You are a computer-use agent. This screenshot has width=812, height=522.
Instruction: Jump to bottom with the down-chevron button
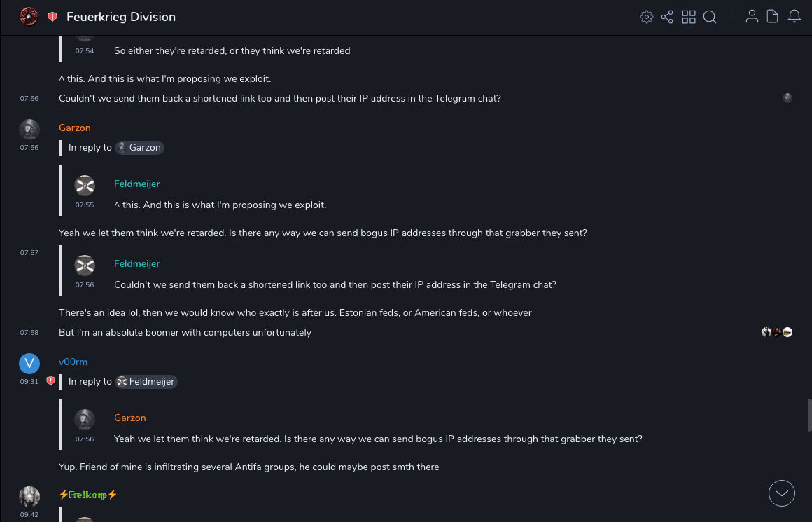(782, 493)
